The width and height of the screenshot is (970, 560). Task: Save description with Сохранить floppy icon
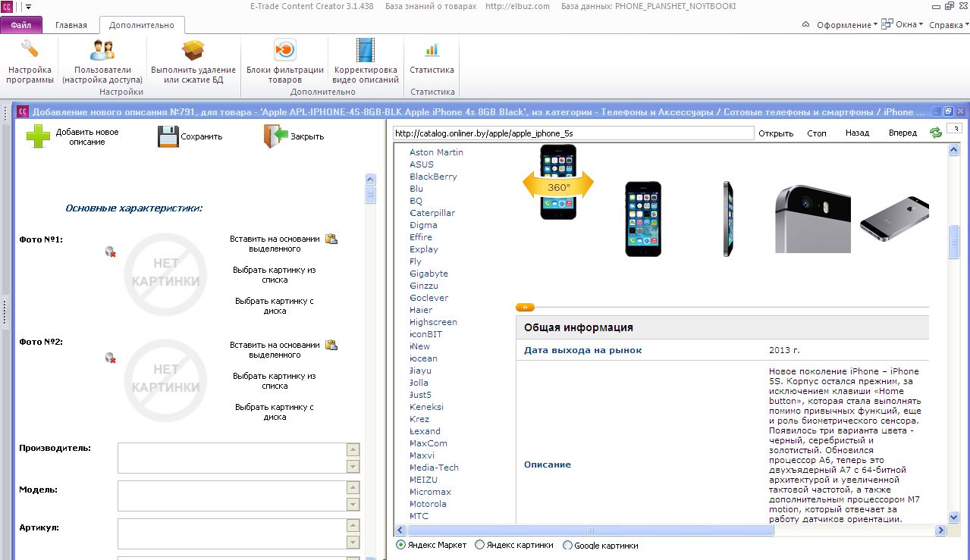coord(168,136)
